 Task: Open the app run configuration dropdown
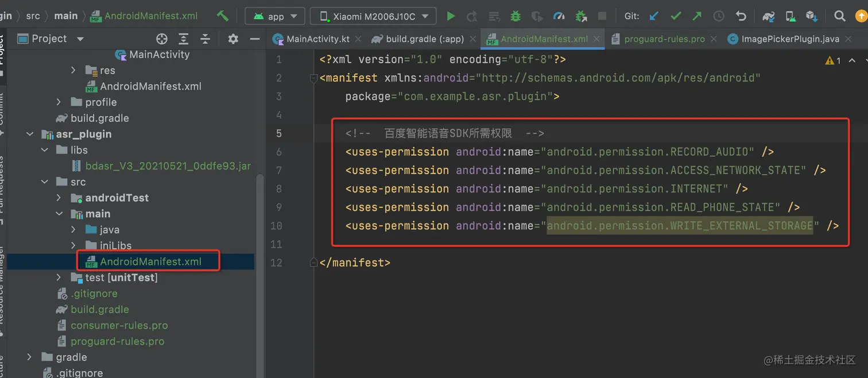coord(275,16)
